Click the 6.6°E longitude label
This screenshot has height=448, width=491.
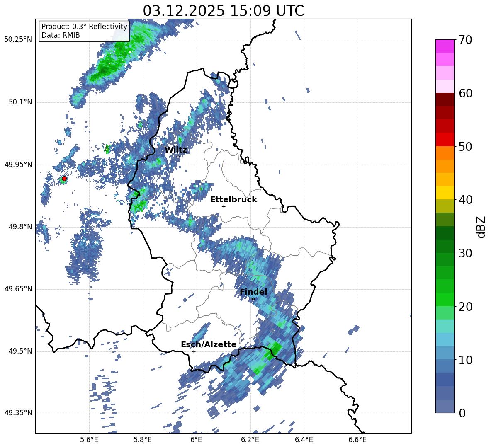[x=357, y=440]
